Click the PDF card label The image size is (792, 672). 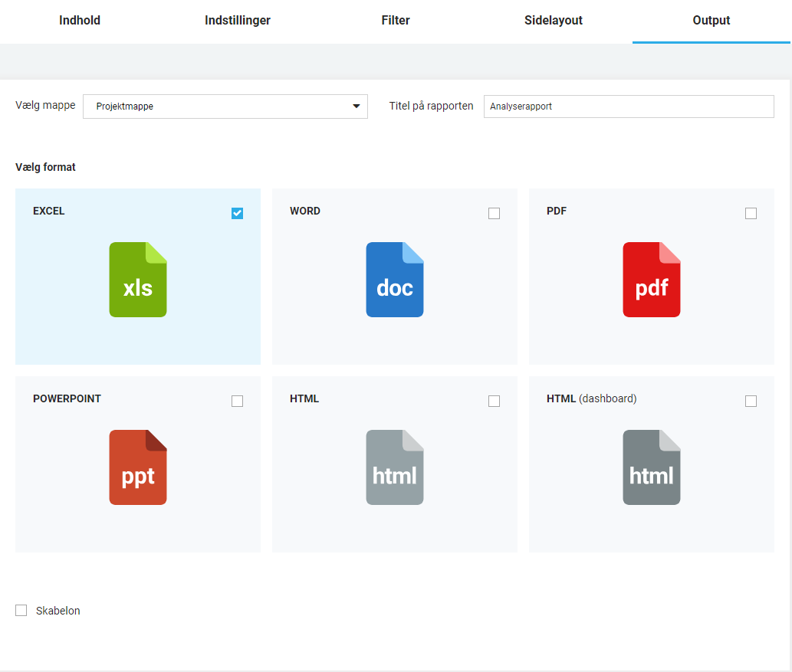tap(557, 211)
